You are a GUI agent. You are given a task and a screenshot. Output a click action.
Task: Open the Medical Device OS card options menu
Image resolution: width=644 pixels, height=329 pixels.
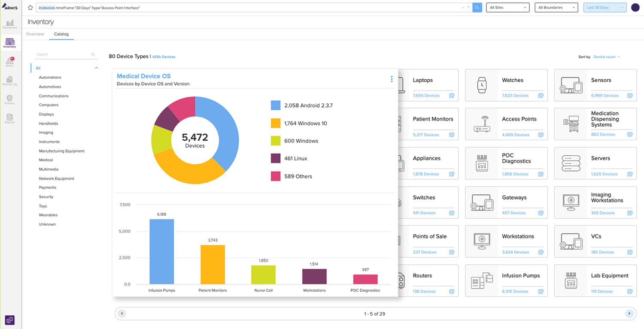pos(391,79)
